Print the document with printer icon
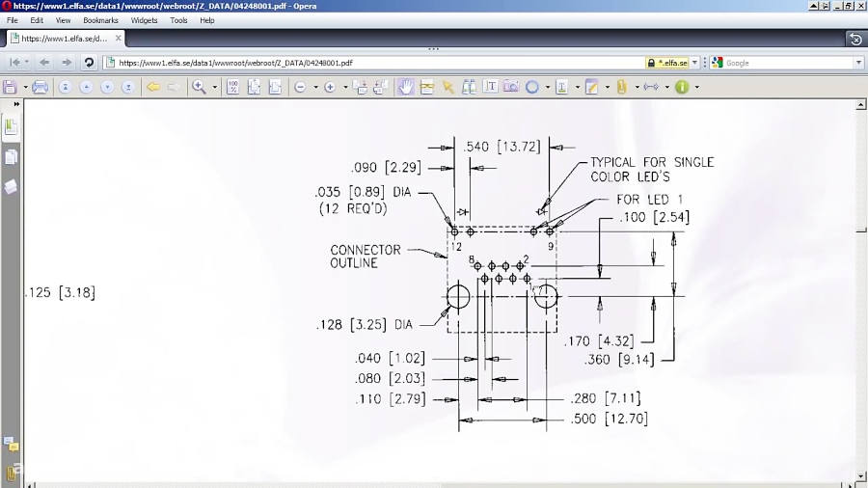Screen dimensions: 868x488 [40, 87]
